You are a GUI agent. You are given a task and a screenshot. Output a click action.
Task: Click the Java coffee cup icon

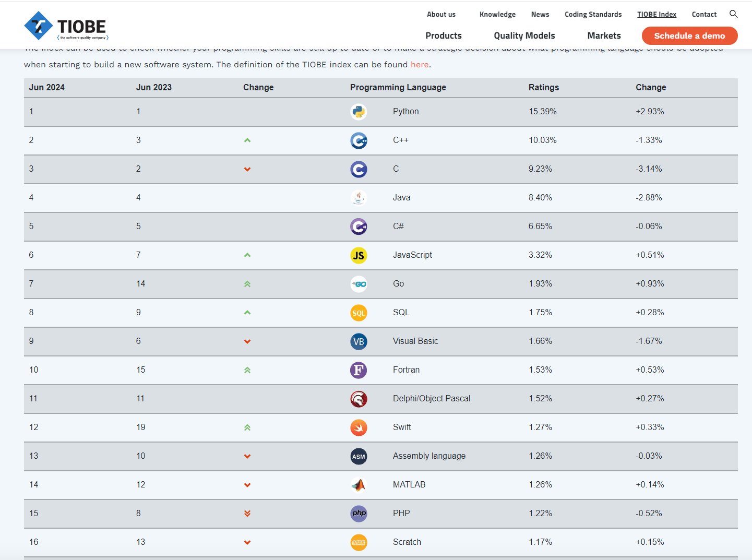click(359, 198)
